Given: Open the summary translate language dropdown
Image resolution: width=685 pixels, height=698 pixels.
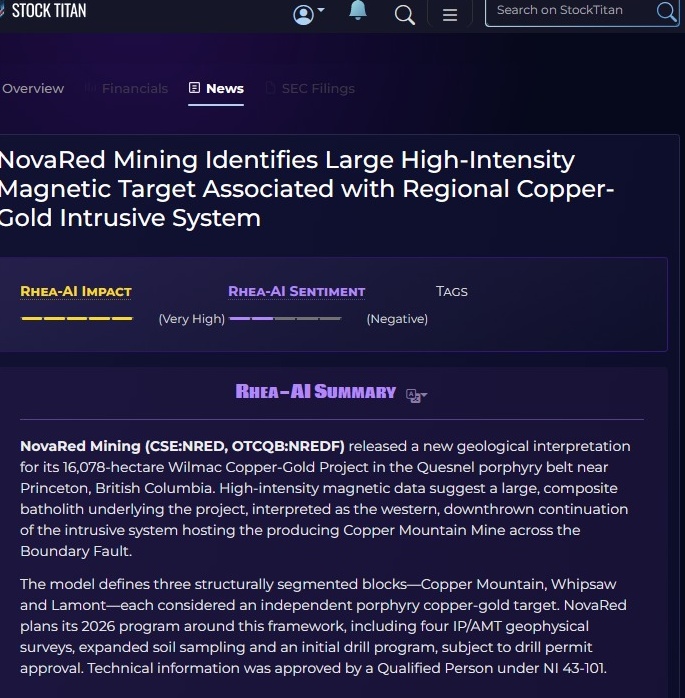Looking at the screenshot, I should click(416, 395).
